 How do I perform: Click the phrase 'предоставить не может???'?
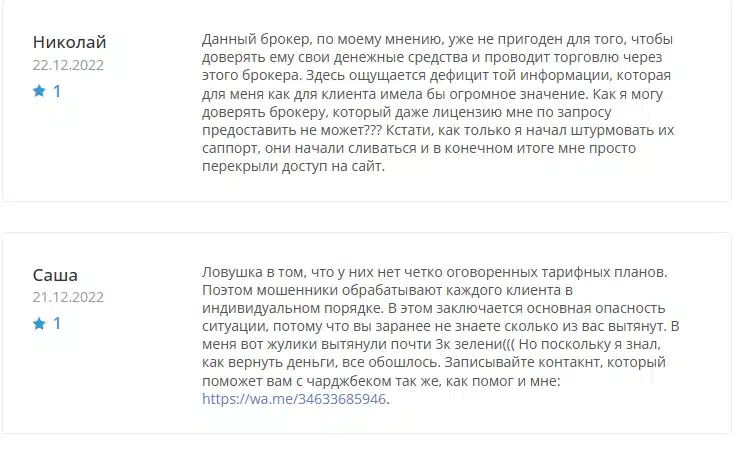coord(291,130)
